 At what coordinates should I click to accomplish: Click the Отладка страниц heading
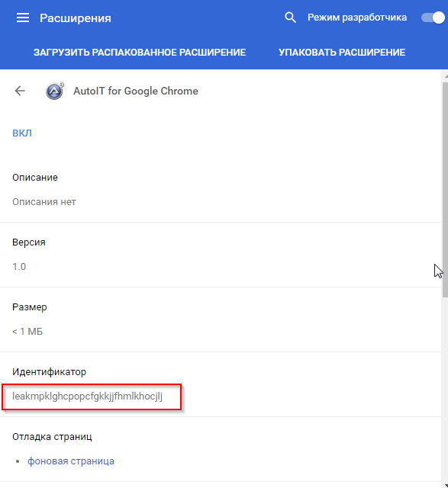tap(52, 437)
